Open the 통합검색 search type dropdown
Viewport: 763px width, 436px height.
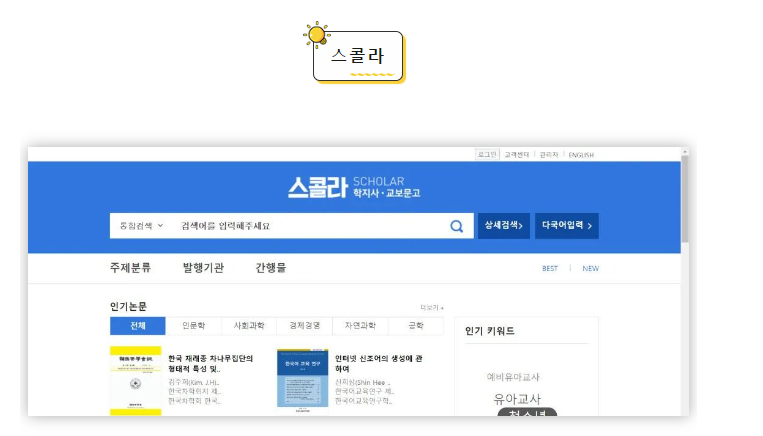(x=142, y=226)
